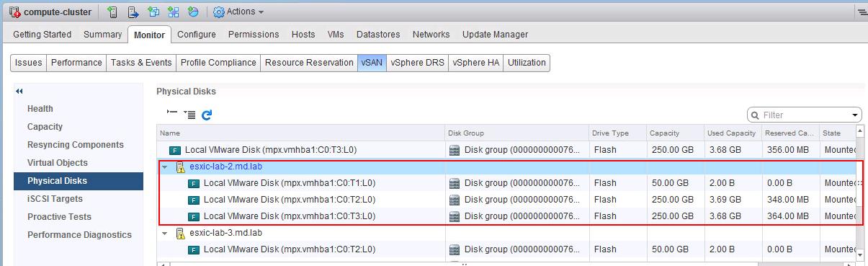This screenshot has width=868, height=266.
Task: Open Proactive Tests in the sidebar
Action: pos(79,217)
